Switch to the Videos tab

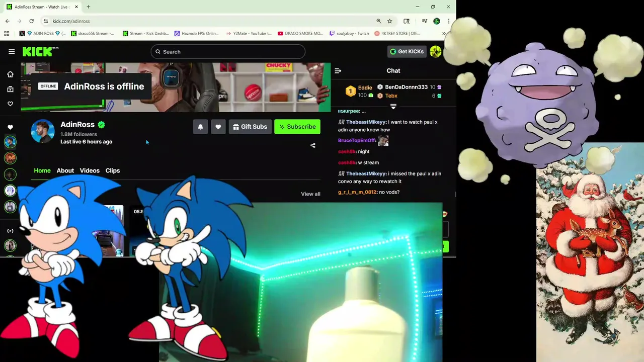click(90, 170)
